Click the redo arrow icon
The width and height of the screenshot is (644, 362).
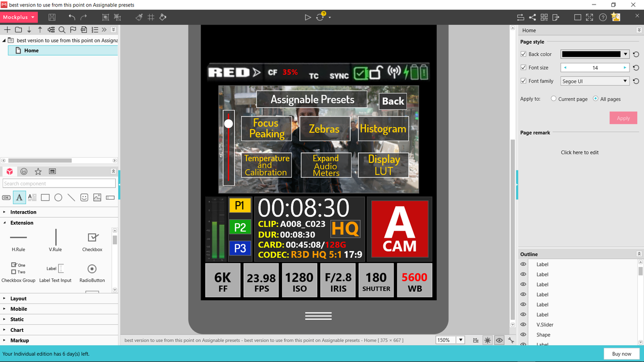tap(84, 17)
